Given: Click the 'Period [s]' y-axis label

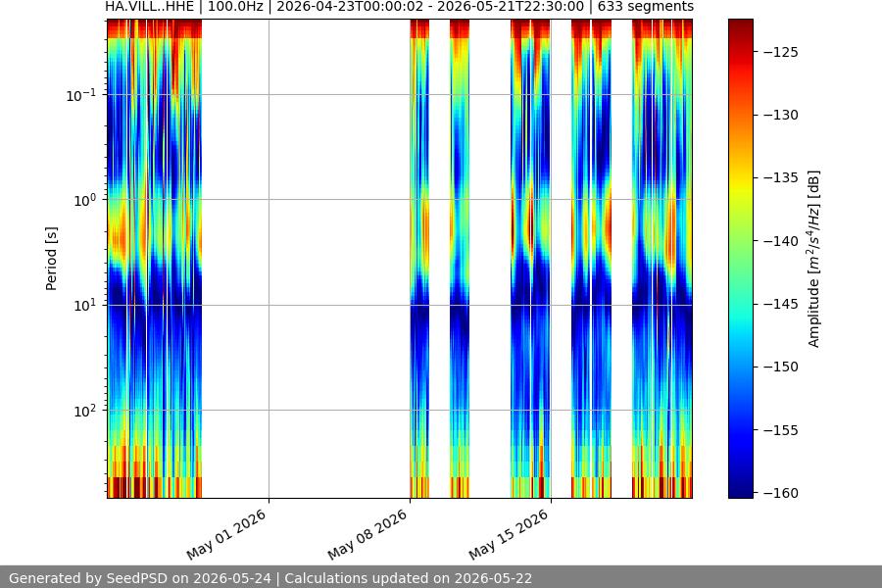Looking at the screenshot, I should point(51,259).
